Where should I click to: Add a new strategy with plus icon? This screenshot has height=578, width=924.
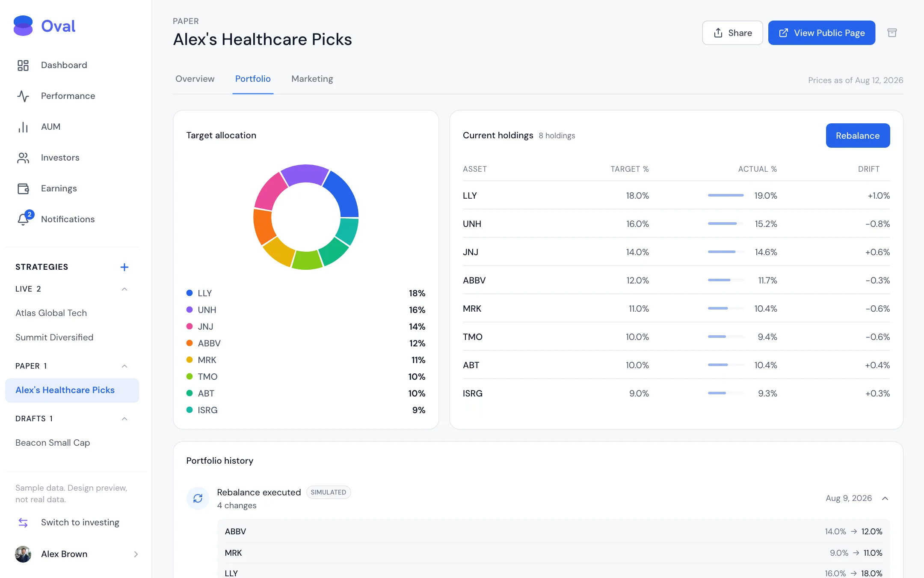(x=124, y=267)
